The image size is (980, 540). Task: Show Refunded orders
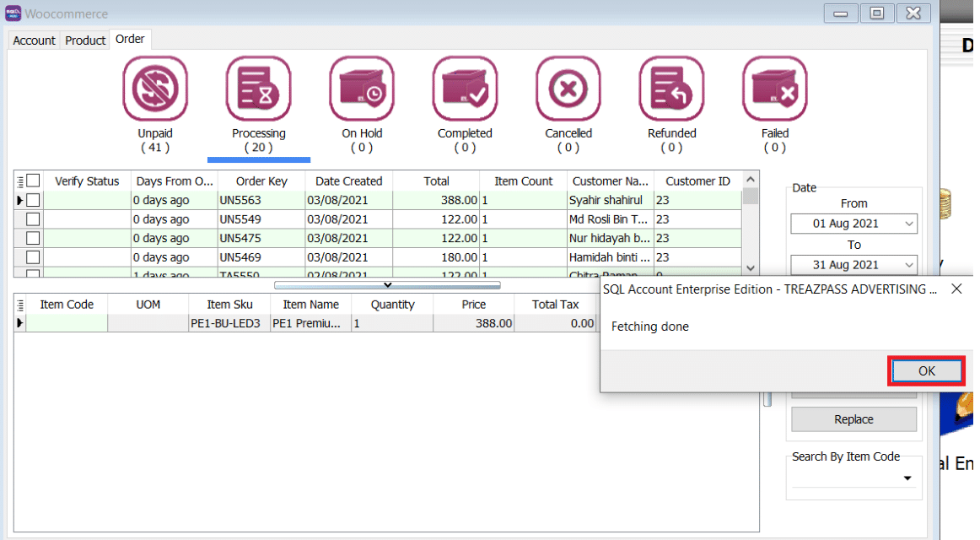[x=671, y=89]
